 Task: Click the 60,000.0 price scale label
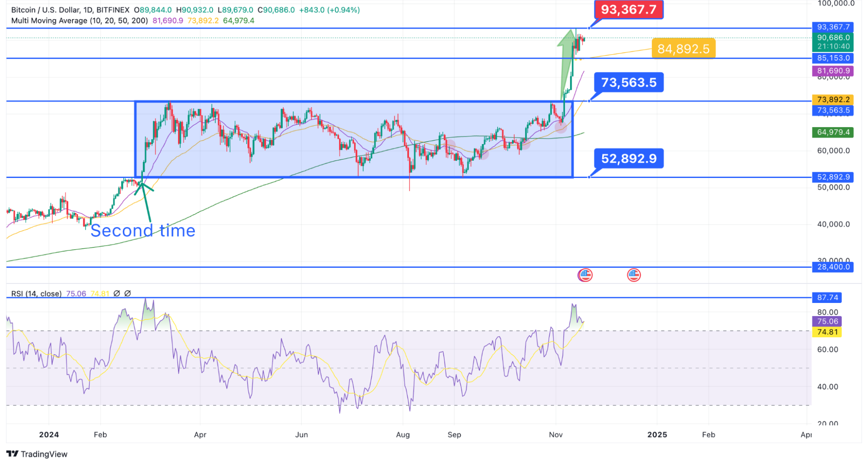point(833,151)
